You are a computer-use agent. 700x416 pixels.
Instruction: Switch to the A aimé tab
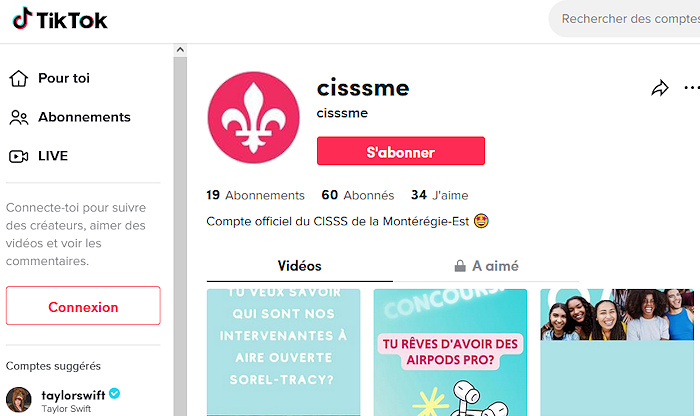(x=486, y=266)
